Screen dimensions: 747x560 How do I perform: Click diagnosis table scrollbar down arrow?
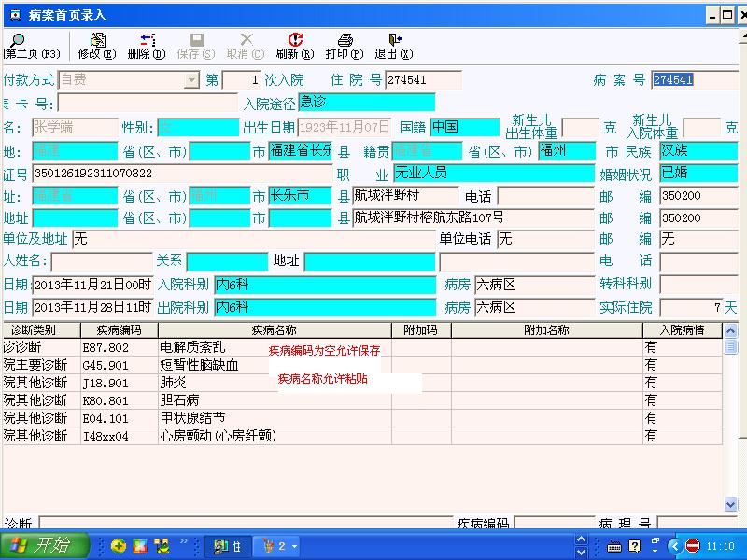tap(730, 504)
